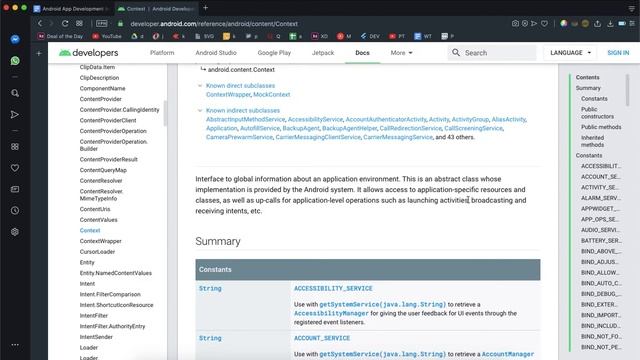Open the sidebar search icon
640x360 pixels.
point(15,93)
